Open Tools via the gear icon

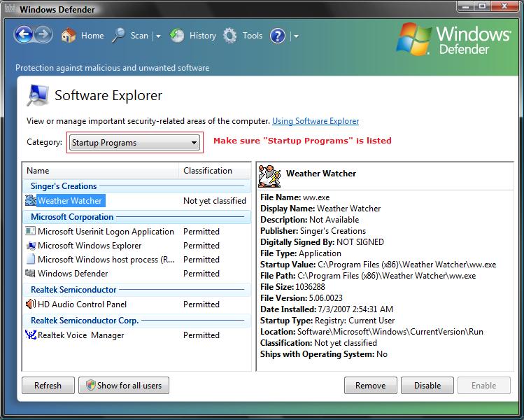click(x=230, y=36)
